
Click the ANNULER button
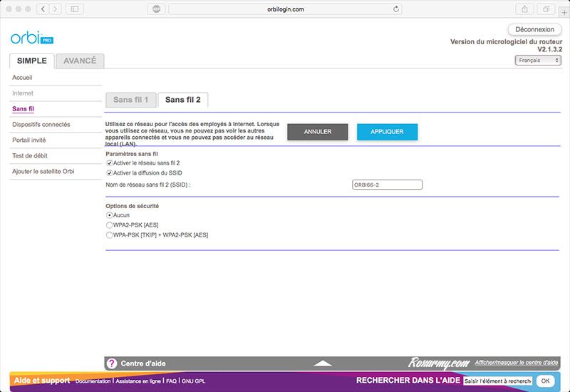point(318,132)
